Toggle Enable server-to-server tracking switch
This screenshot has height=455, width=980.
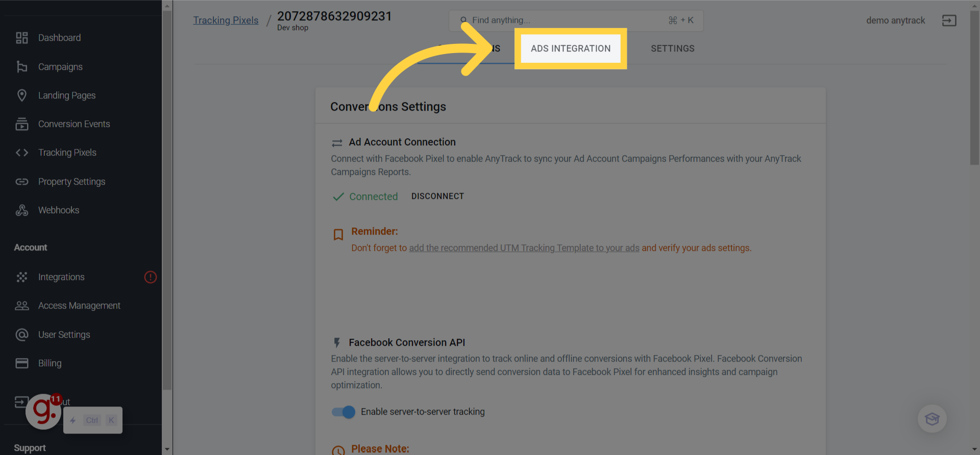tap(344, 412)
